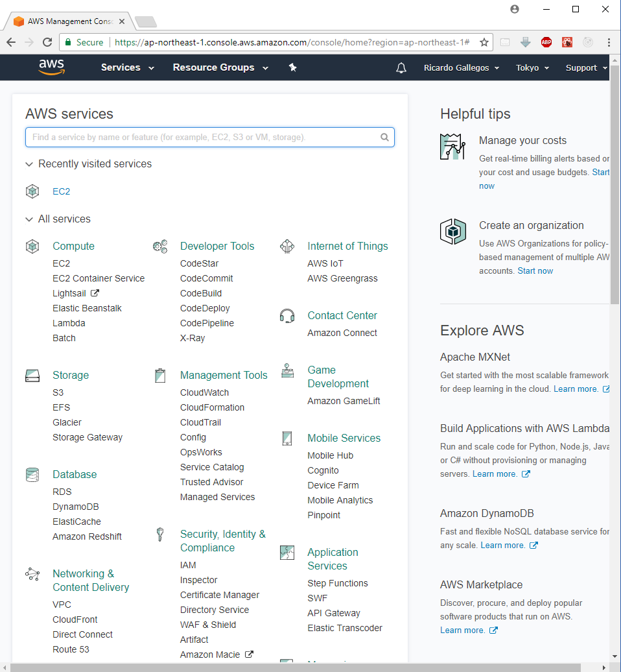Click the EC2 icon under Recently visited
Viewport: 621px width, 672px height.
32,191
